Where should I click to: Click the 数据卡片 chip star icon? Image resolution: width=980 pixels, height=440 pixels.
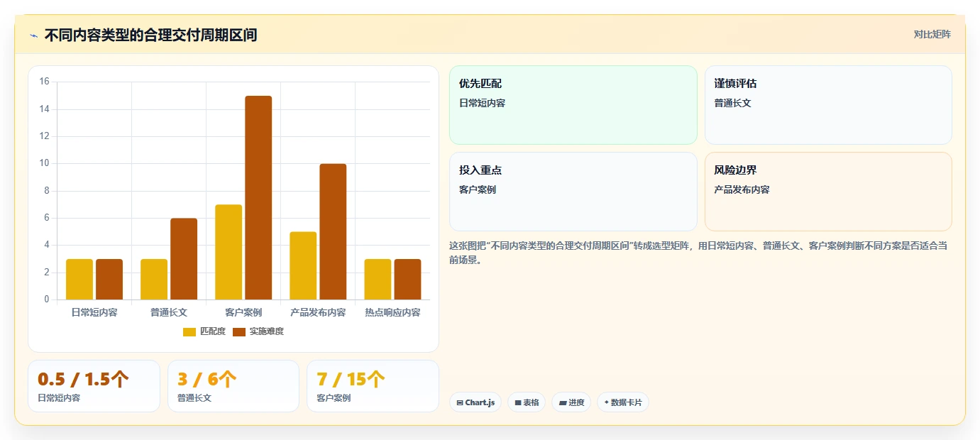(x=606, y=402)
